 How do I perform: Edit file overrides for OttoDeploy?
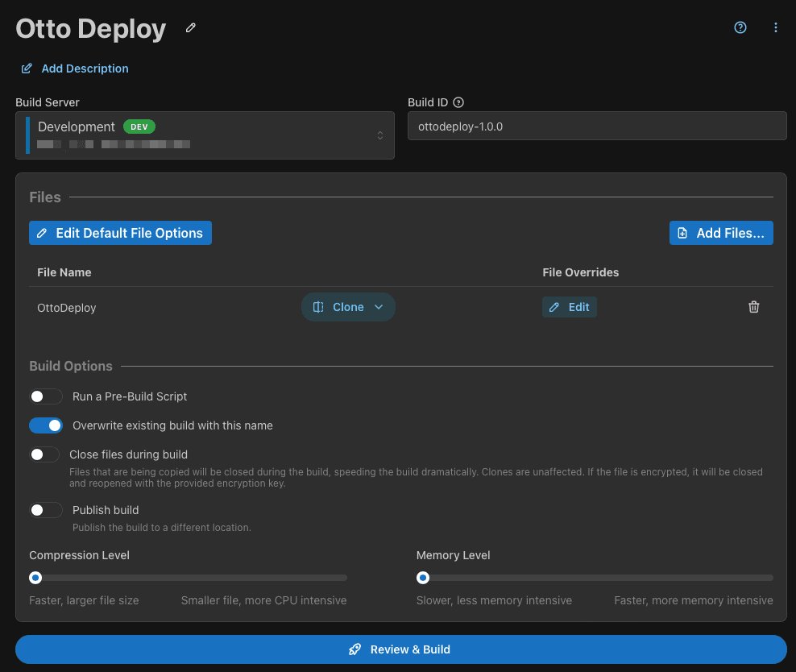[570, 307]
